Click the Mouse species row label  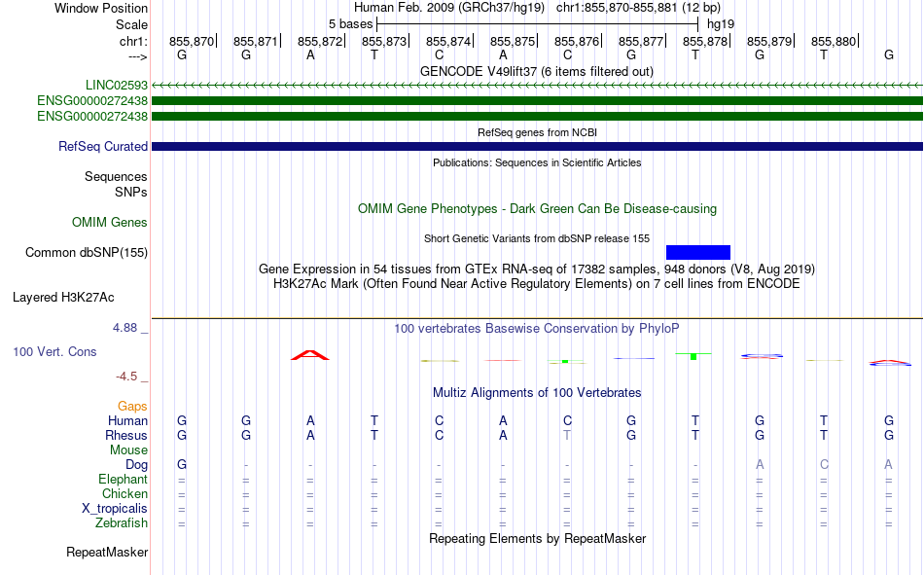point(128,449)
